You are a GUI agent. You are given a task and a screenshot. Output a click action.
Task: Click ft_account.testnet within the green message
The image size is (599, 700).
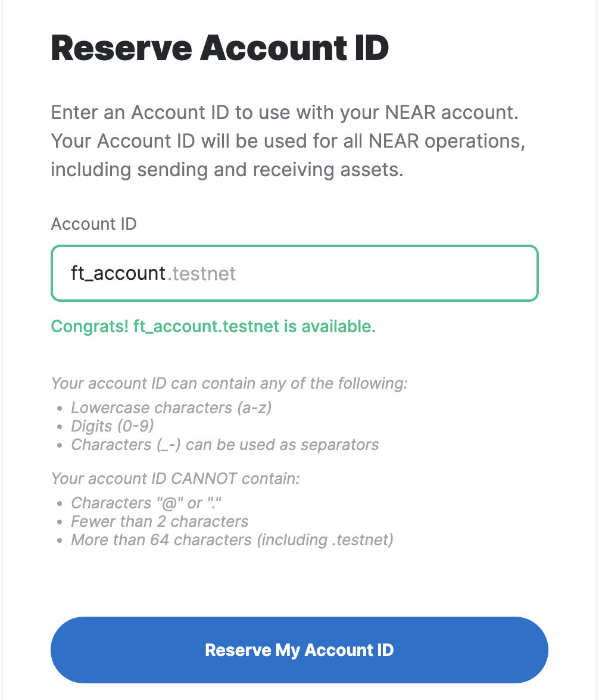click(x=207, y=326)
